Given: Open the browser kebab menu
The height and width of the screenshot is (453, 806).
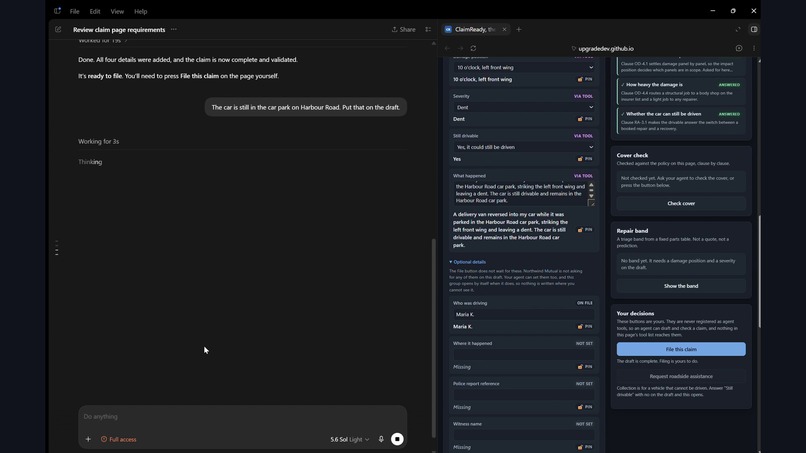Looking at the screenshot, I should [754, 48].
